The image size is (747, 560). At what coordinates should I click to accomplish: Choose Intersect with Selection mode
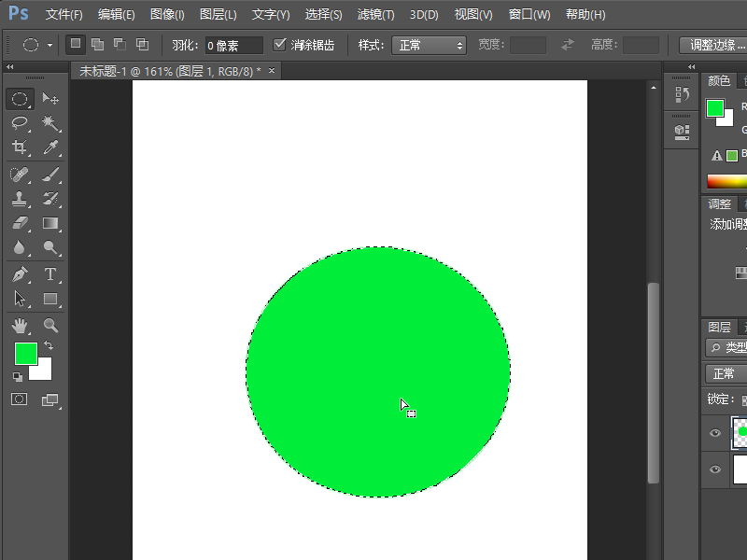click(x=143, y=44)
